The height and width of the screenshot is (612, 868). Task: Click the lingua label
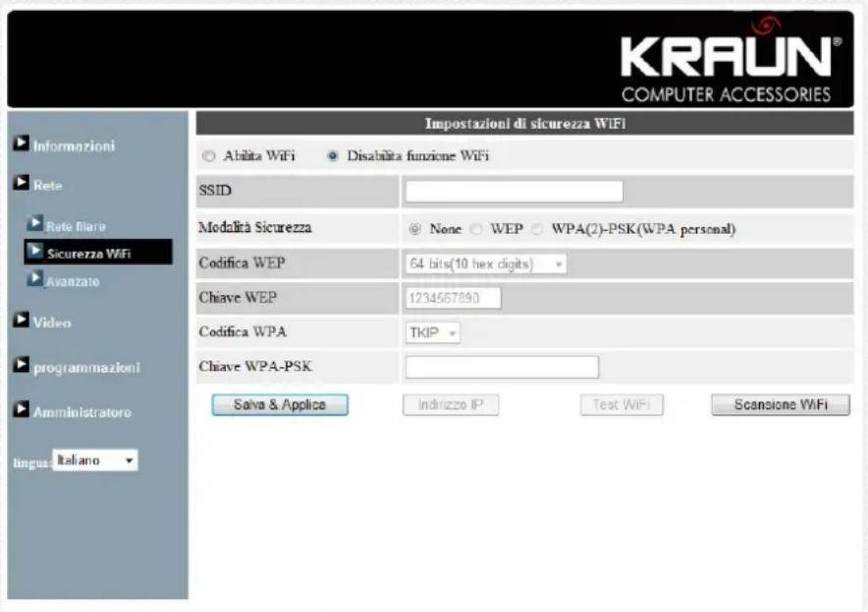(31, 463)
